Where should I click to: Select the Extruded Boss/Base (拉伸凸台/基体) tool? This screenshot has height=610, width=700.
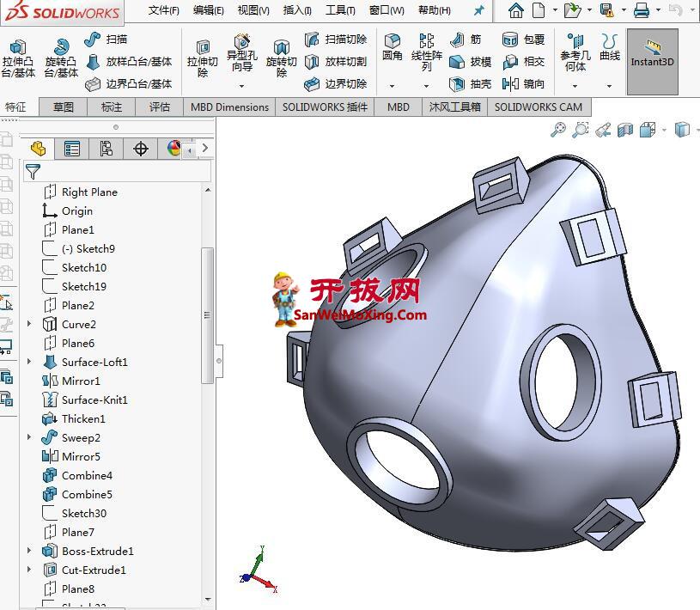(x=18, y=58)
